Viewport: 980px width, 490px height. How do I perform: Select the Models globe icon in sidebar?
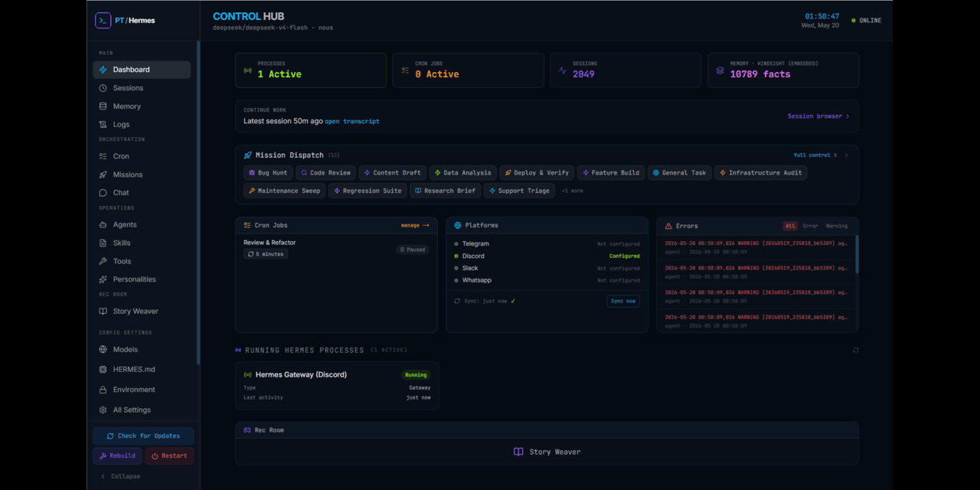tap(103, 350)
